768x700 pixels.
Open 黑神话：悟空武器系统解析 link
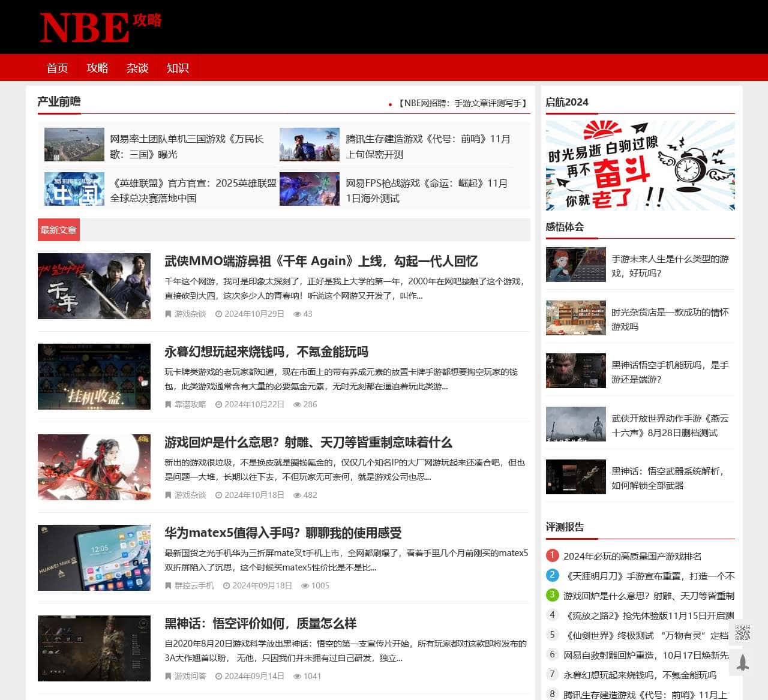pyautogui.click(x=668, y=478)
